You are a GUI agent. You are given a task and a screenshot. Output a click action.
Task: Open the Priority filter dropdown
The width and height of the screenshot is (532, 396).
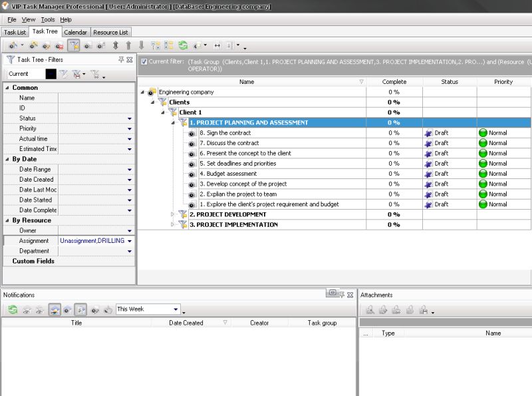130,128
